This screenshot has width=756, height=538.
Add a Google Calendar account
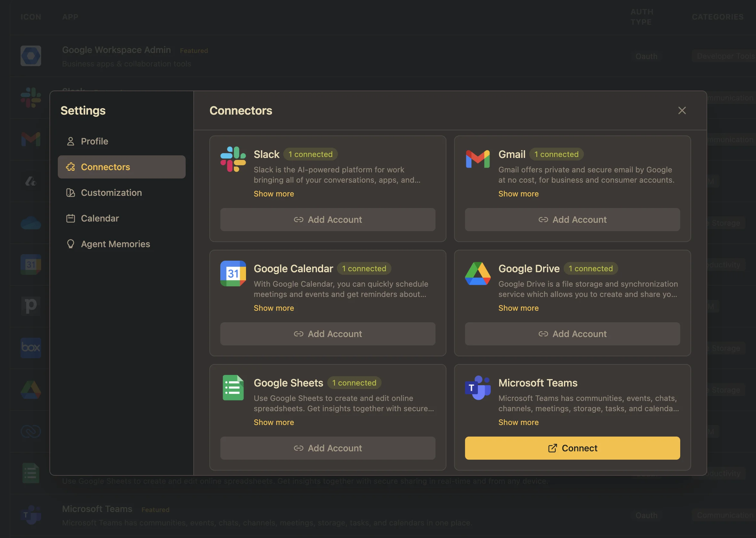pos(328,334)
